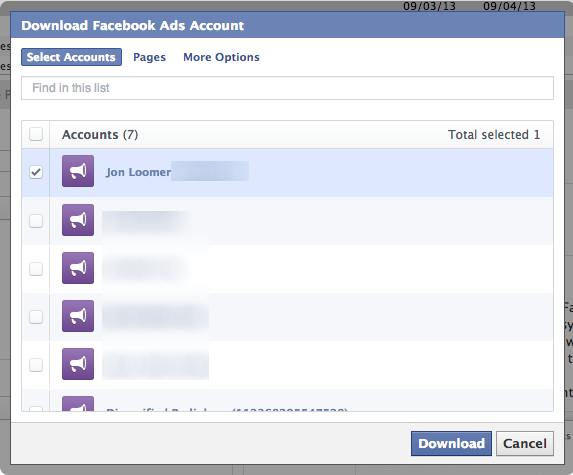Focus the Find in this list field
The width and height of the screenshot is (573, 475).
(x=287, y=88)
